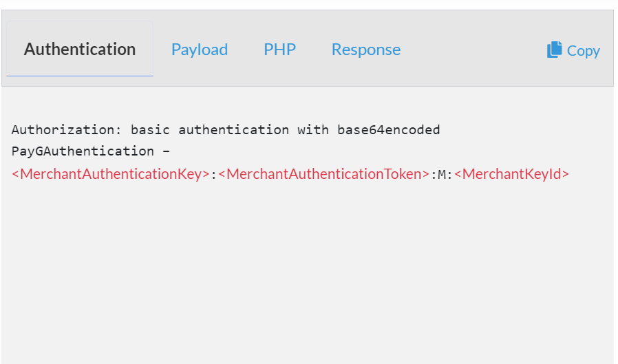Show the Response tab

tap(365, 50)
